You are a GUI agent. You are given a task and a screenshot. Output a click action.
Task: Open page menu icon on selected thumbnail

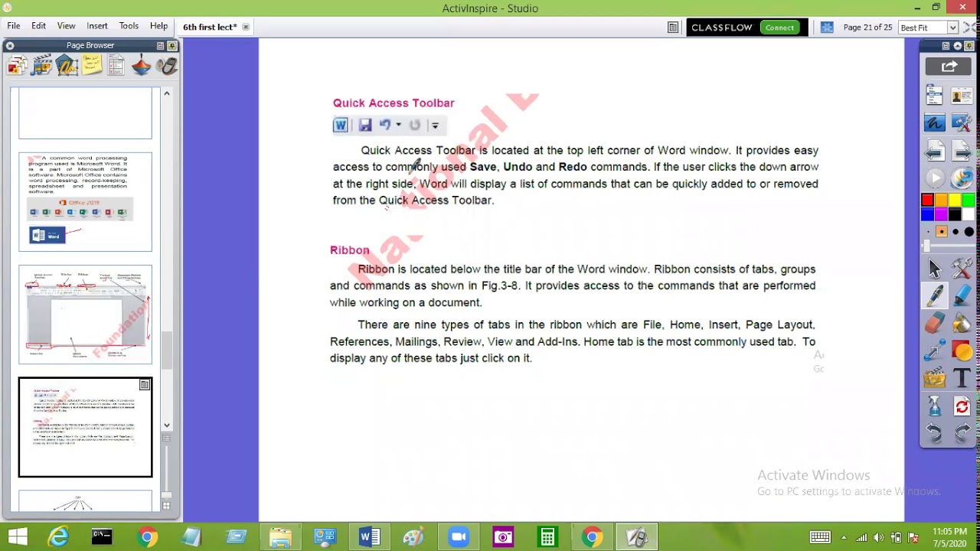[145, 385]
